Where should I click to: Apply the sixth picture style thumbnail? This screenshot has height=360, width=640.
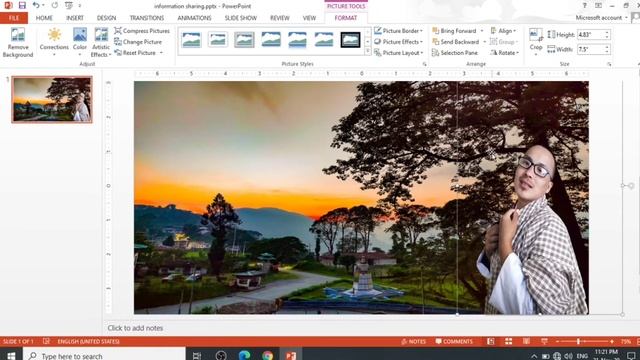324,40
